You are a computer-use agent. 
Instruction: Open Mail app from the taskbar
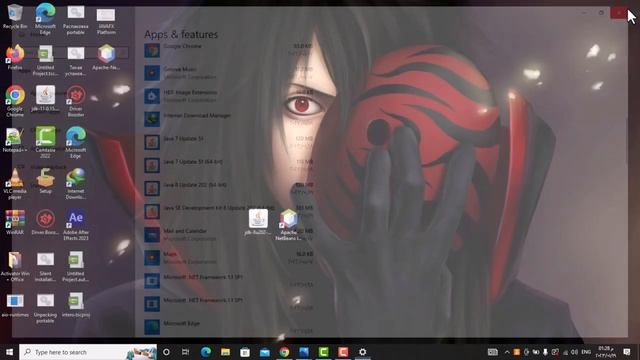click(x=264, y=352)
